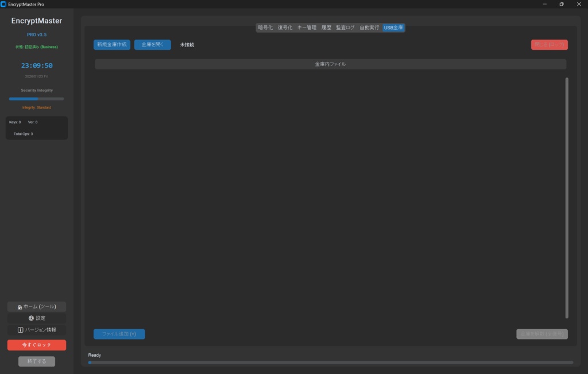Lock immediately with 今すぐロック
Viewport: 588px width, 374px height.
pyautogui.click(x=36, y=345)
